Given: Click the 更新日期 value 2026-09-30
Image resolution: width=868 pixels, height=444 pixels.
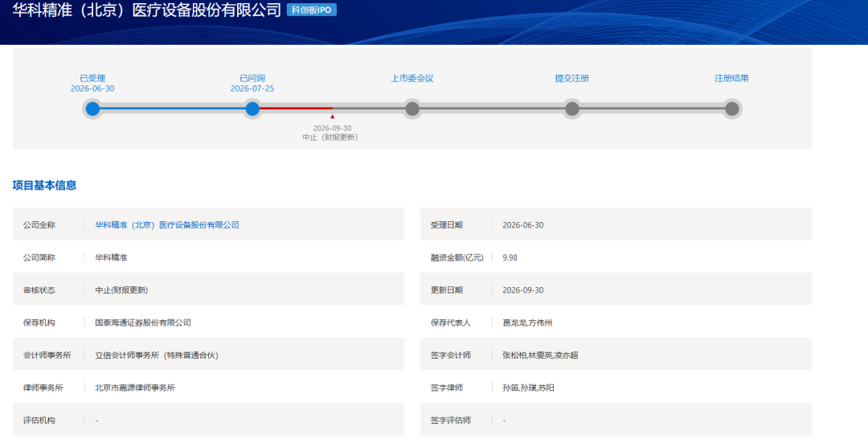Looking at the screenshot, I should [523, 290].
